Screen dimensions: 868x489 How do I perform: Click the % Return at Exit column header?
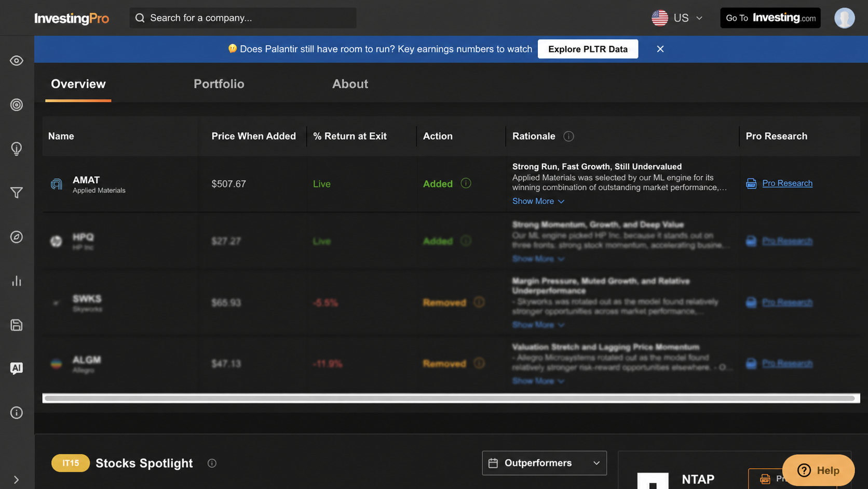coord(350,136)
